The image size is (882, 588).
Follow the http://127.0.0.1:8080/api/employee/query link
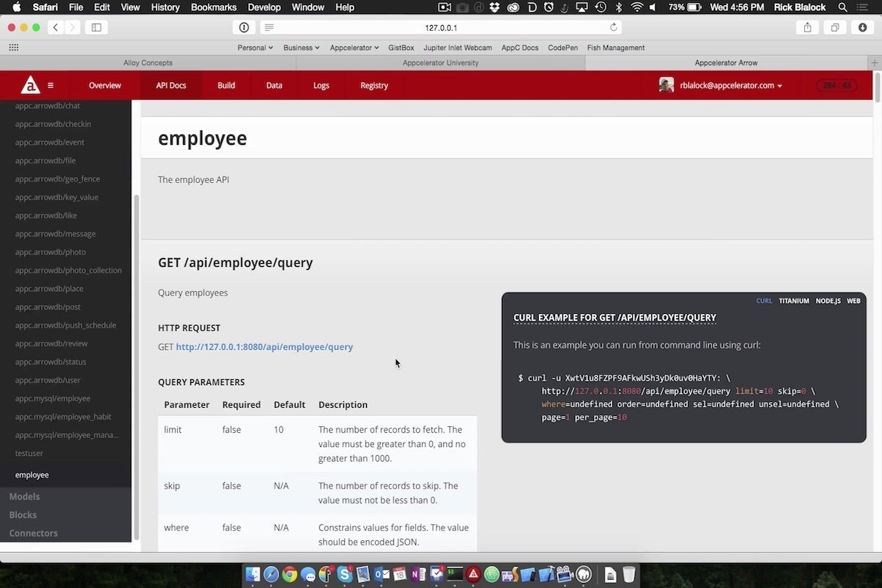point(265,347)
